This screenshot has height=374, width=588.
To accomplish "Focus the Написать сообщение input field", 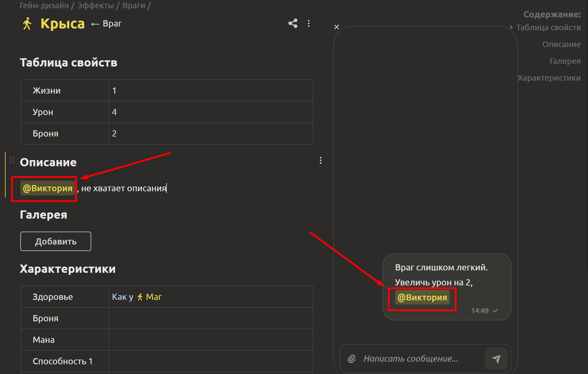I will coord(411,359).
